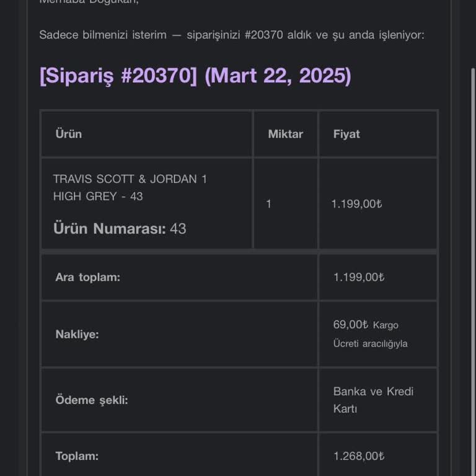Click the total amount 1.268,00₺

[x=359, y=456]
